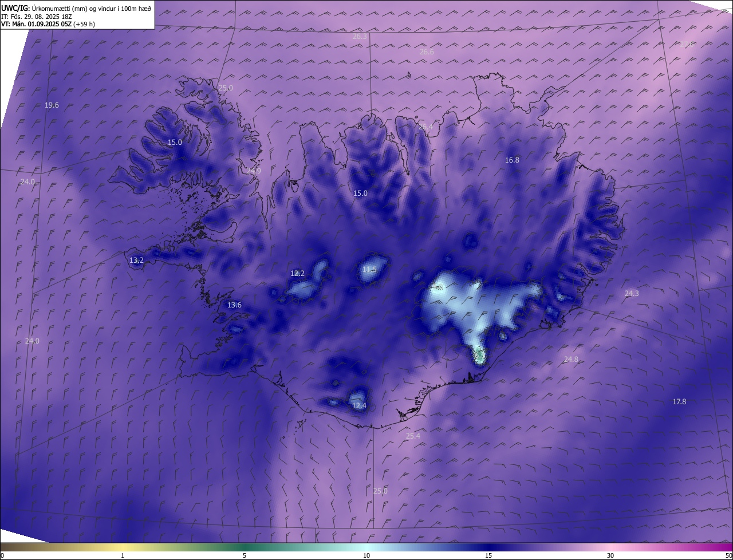Click the 24.8 value label

tap(571, 360)
